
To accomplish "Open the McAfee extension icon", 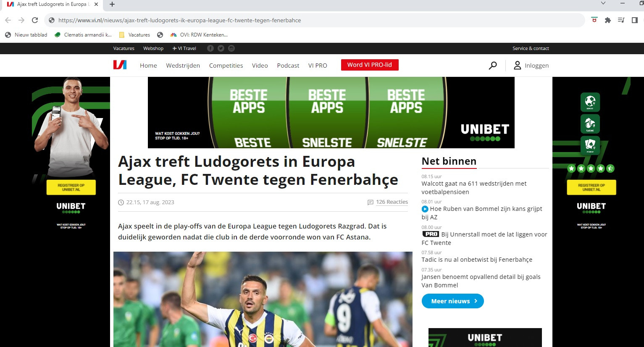I will point(594,20).
